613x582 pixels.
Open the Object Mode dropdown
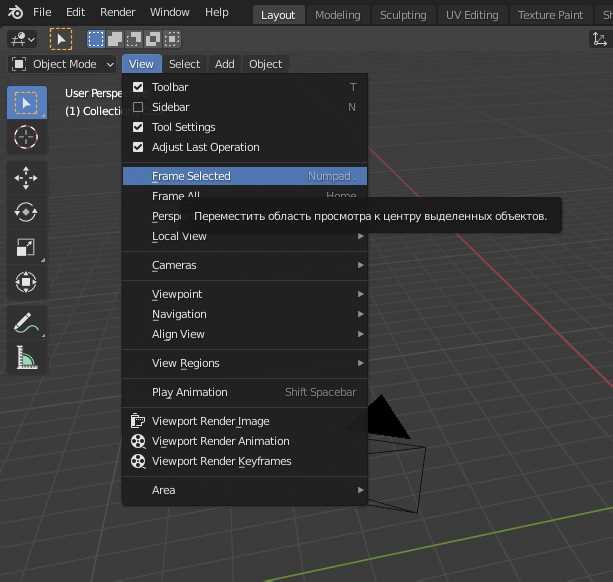pyautogui.click(x=63, y=64)
